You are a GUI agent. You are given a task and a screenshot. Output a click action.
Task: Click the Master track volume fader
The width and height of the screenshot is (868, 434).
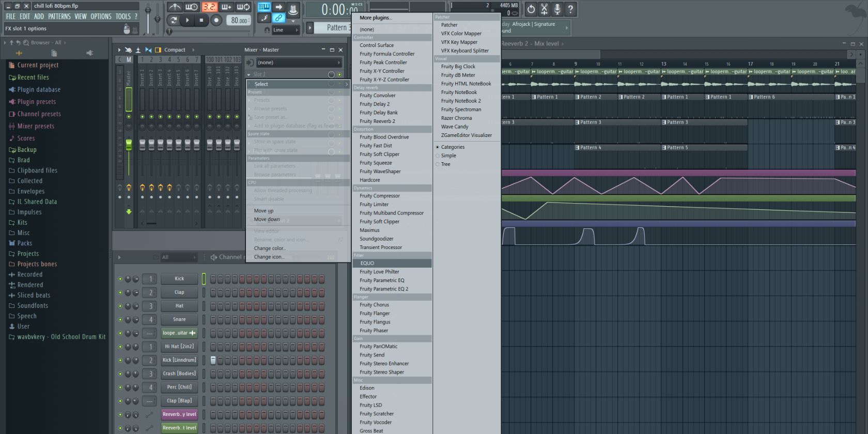(x=129, y=145)
